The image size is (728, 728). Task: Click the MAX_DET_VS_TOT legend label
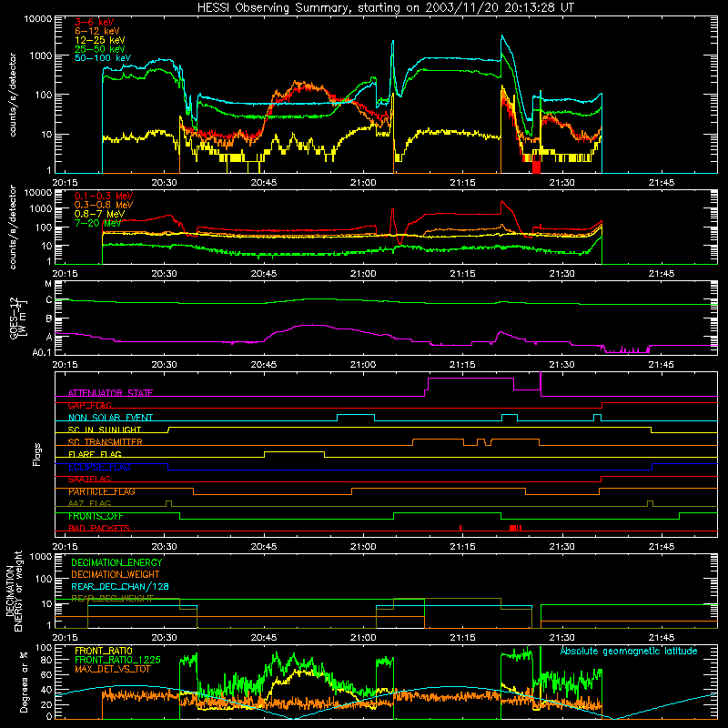click(113, 669)
